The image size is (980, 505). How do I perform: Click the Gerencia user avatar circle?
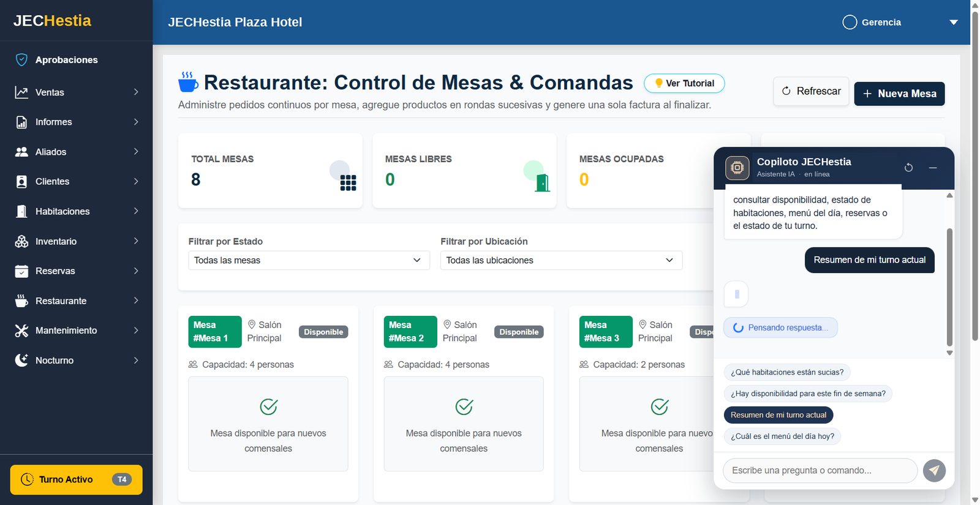pos(850,22)
